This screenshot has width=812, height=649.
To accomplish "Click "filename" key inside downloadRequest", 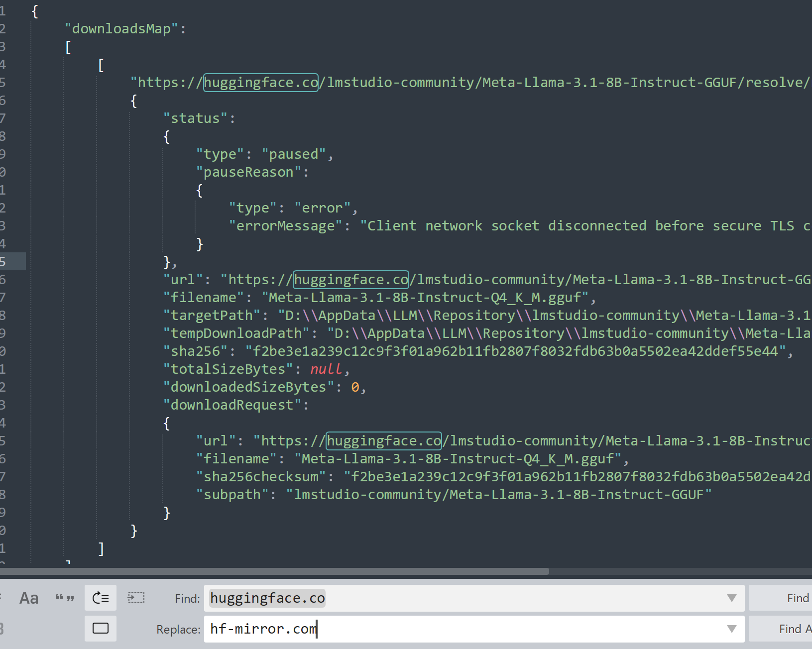I will pyautogui.click(x=236, y=459).
